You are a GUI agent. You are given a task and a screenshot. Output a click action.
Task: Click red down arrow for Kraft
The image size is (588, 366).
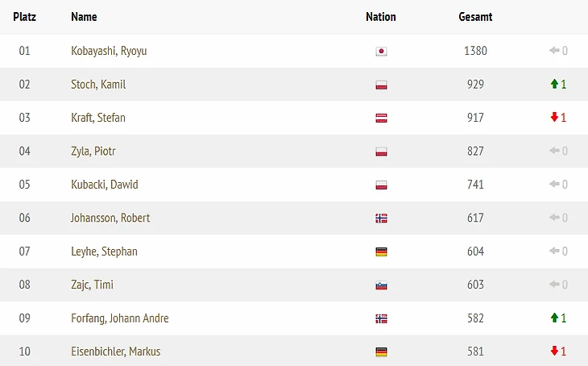(554, 118)
